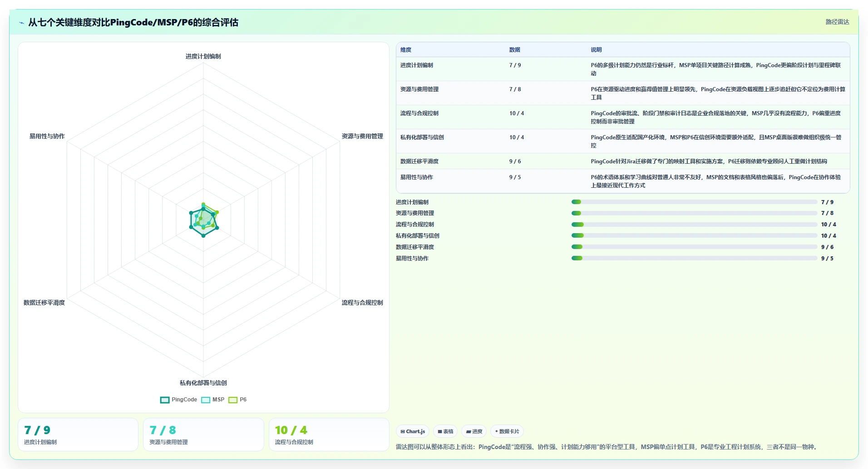Click the page title 从七个关键维度对比PingCode/MSP/P6的综合评估
868x469 pixels.
(133, 23)
